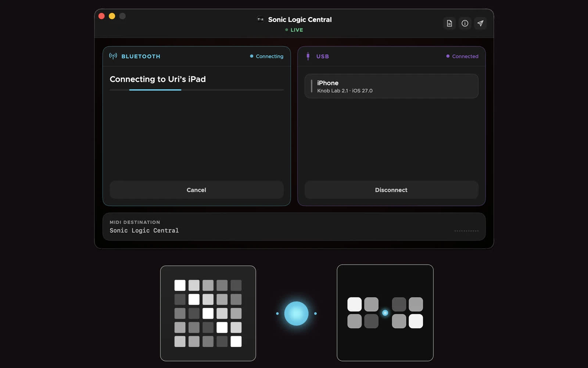The image size is (588, 368).
Task: Click the Bluetooth antenna icon
Action: [x=113, y=56]
